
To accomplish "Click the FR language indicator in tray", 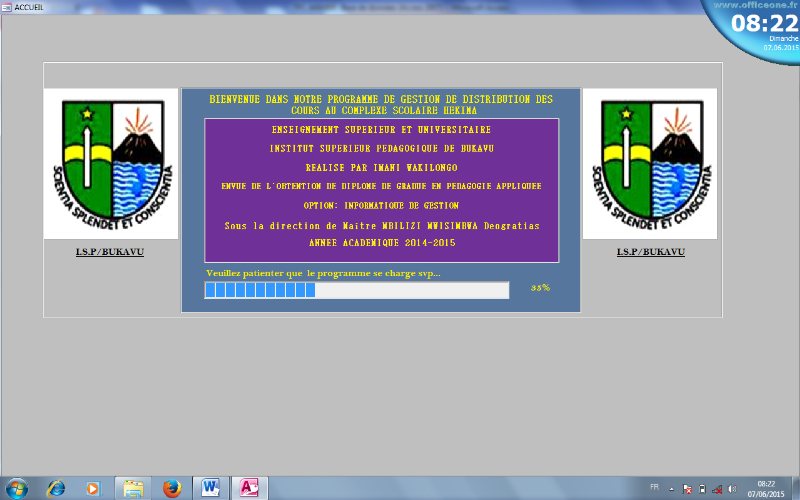I will (655, 487).
